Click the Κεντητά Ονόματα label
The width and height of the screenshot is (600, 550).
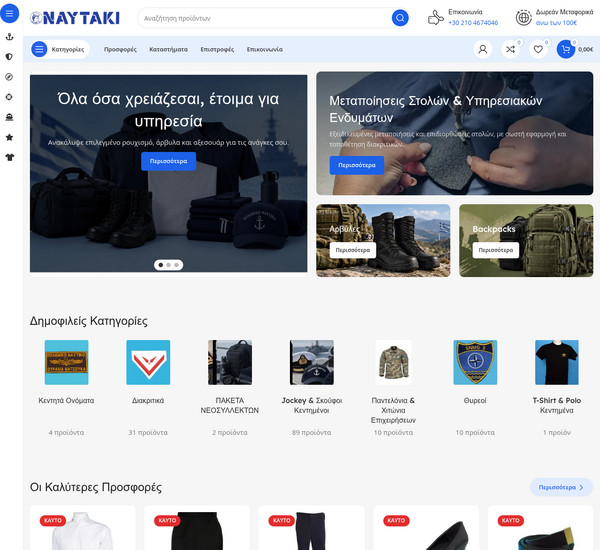[x=66, y=400]
